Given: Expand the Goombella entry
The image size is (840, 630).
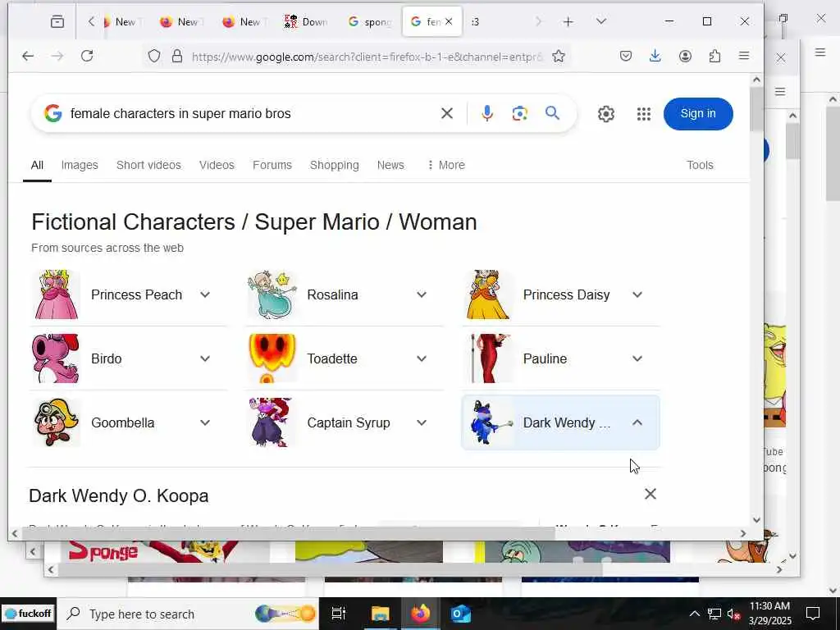Looking at the screenshot, I should (x=204, y=422).
